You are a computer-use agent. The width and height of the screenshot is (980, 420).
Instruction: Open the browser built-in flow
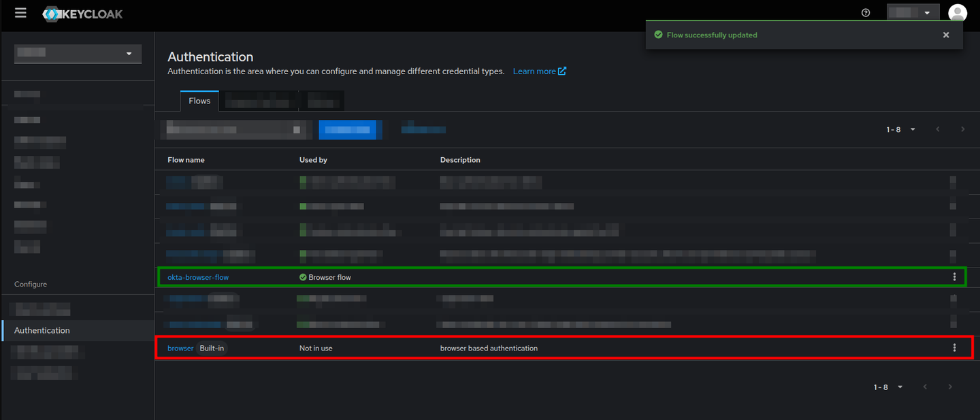pyautogui.click(x=180, y=347)
